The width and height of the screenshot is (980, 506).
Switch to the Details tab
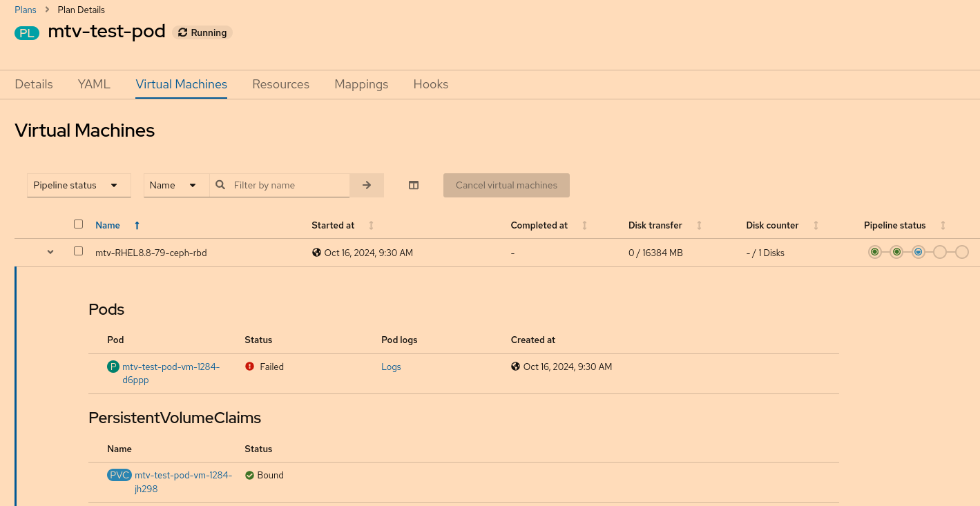tap(34, 84)
